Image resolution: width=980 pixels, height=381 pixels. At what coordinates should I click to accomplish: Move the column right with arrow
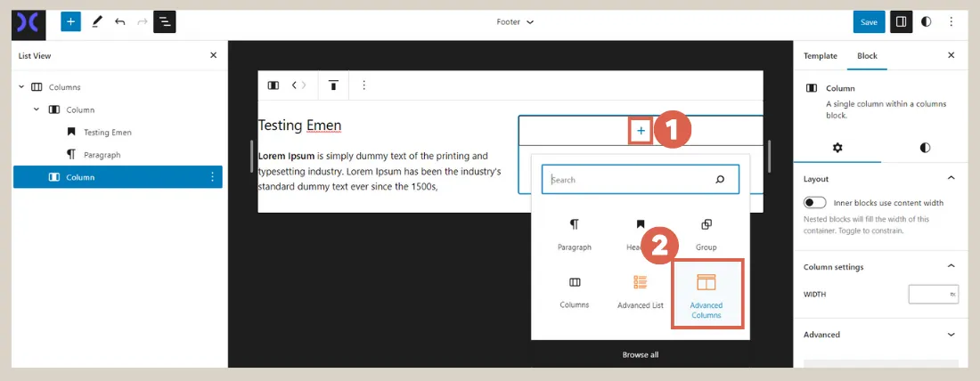point(304,85)
